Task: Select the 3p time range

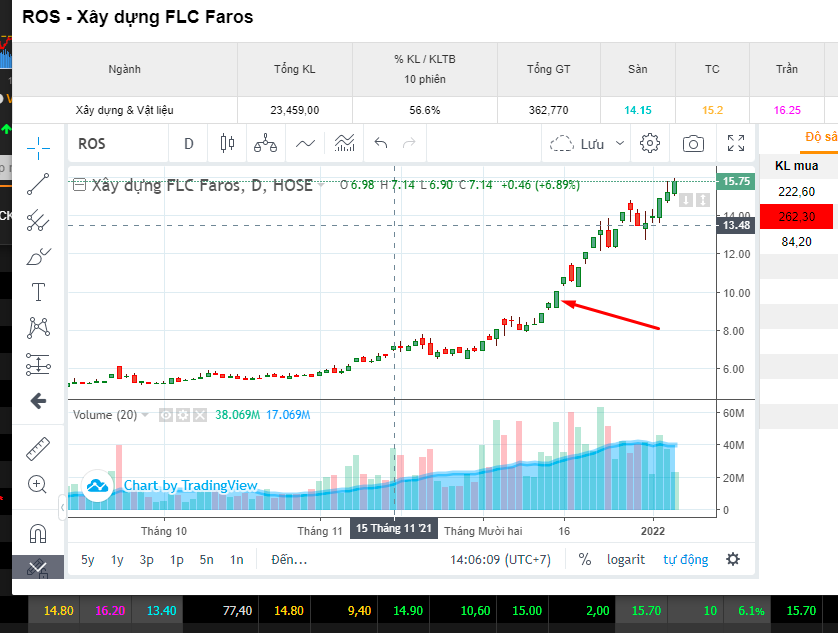Action: (147, 559)
